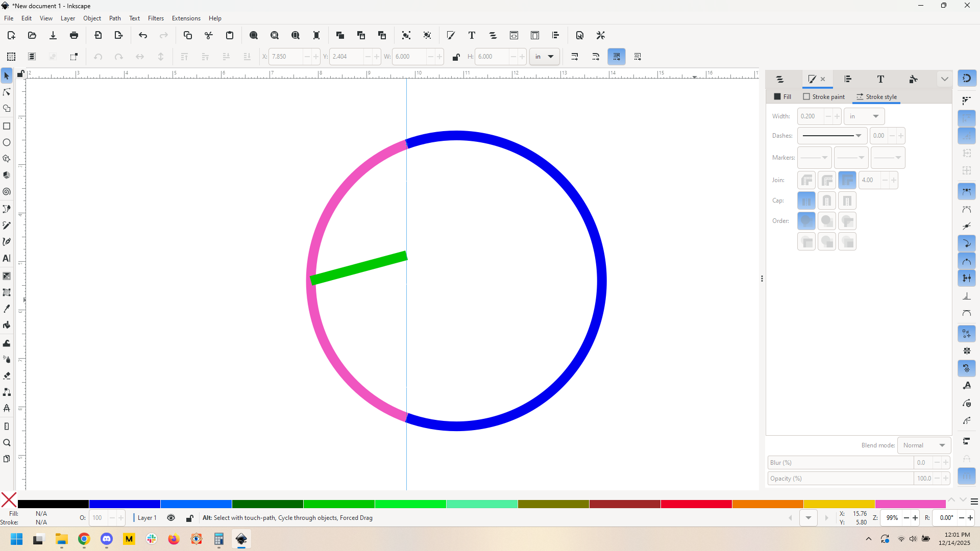Select the Text tool in toolbox

pos(7,259)
